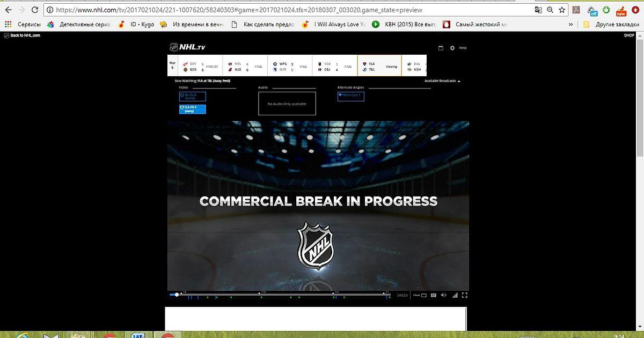The image size is (644, 338).
Task: Enter fullscreen in the video player
Action: pos(465,295)
